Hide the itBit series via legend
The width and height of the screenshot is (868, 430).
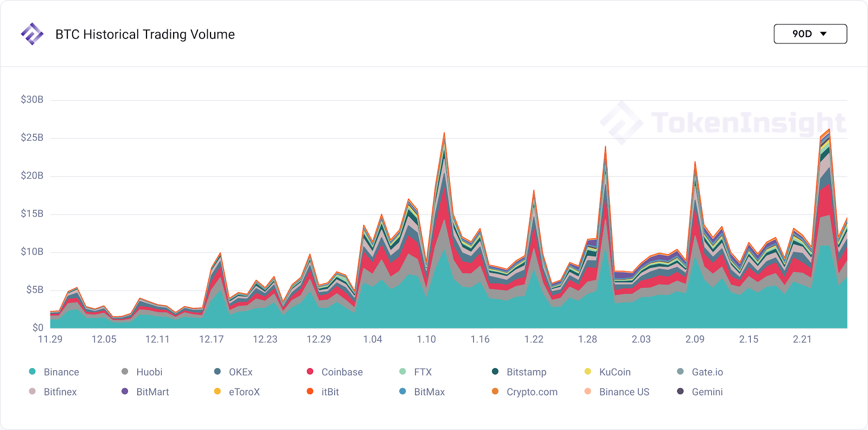(x=323, y=392)
